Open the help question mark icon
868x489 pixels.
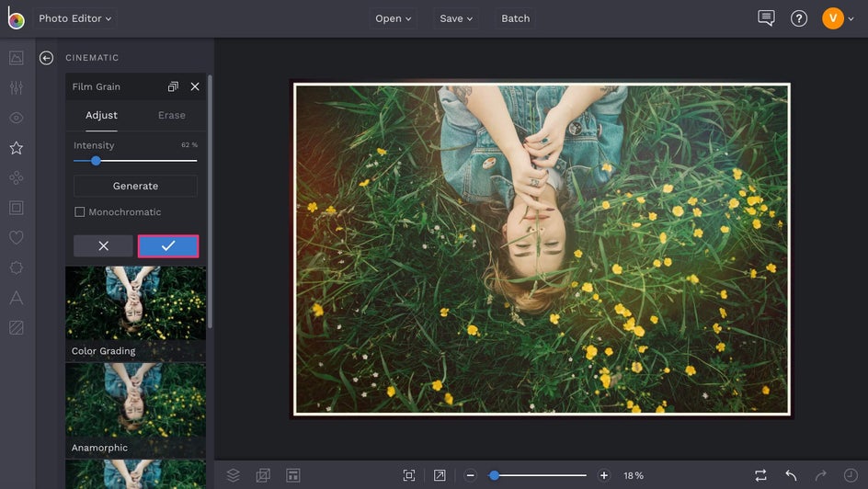click(799, 18)
